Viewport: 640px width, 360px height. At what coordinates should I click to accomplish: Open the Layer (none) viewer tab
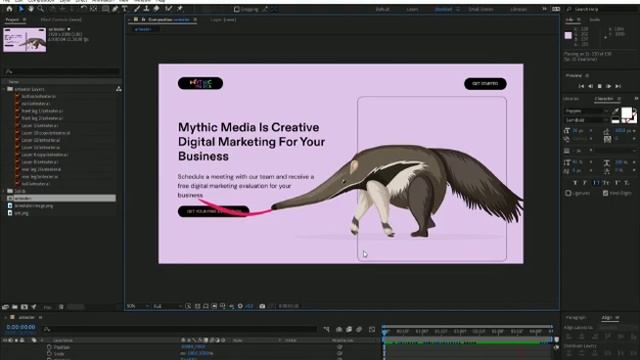(223, 20)
